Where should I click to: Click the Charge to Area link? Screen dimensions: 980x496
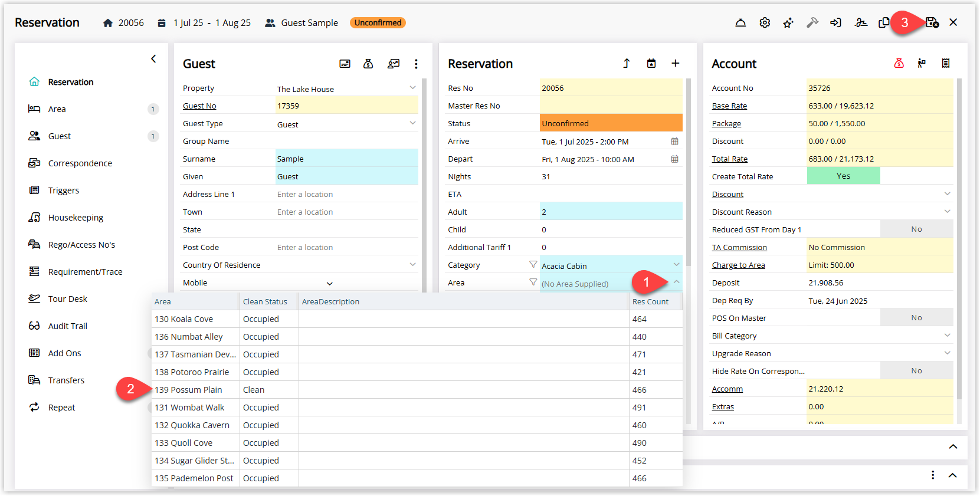pyautogui.click(x=738, y=265)
